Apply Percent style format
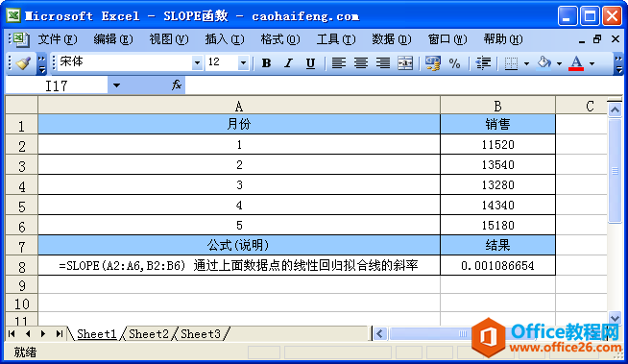 (454, 62)
